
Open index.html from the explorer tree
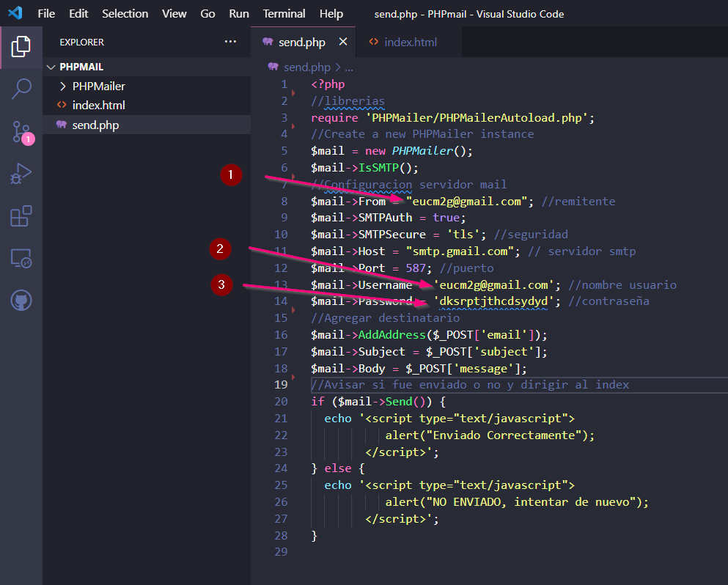[x=147, y=106]
